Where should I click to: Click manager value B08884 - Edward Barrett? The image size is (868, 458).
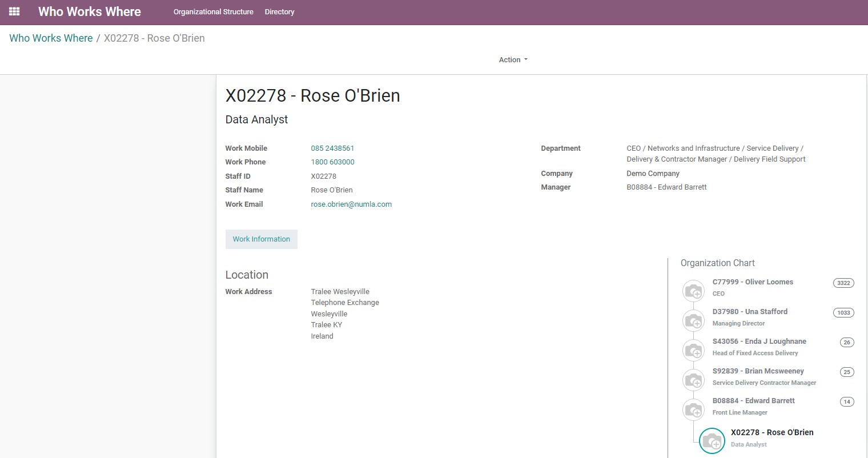coord(666,187)
